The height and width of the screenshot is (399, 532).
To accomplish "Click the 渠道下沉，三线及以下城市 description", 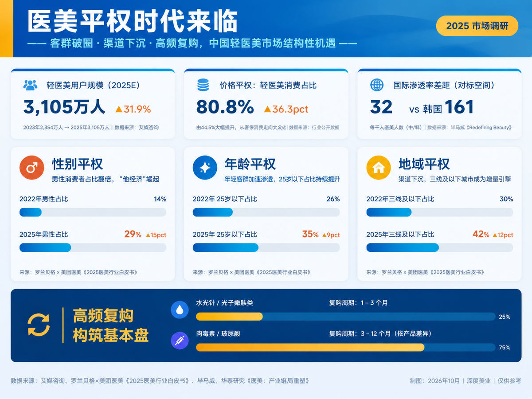I will tap(455, 180).
